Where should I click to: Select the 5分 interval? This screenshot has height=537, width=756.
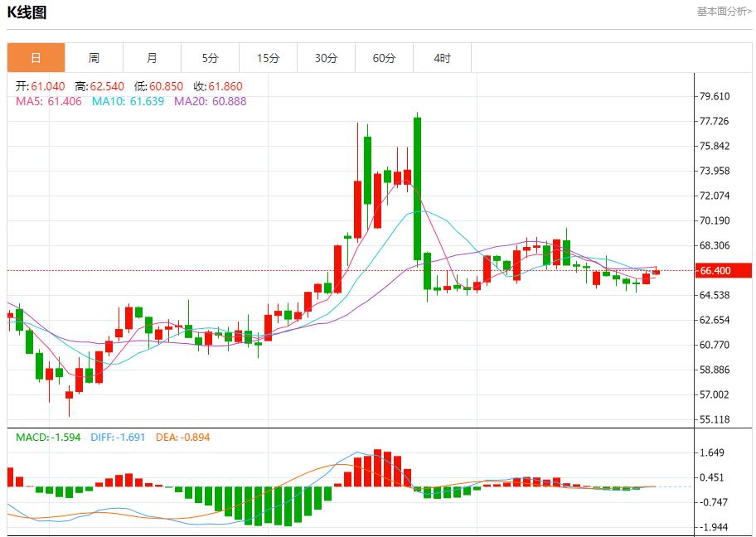point(209,57)
